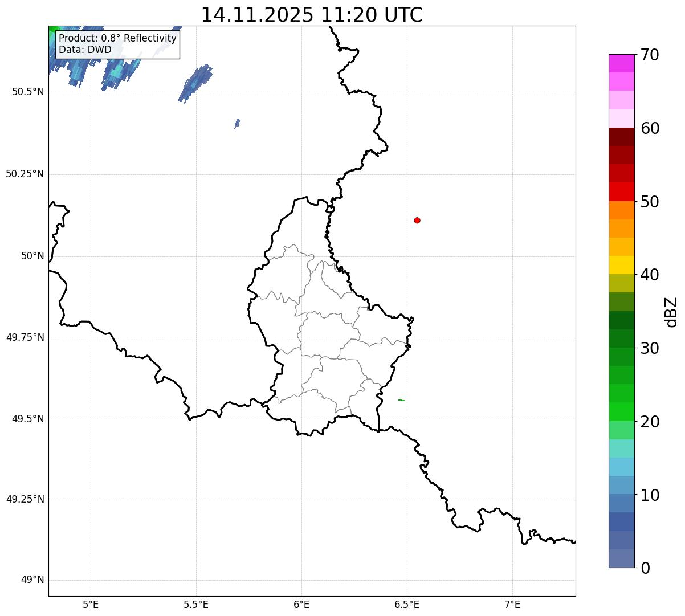The image size is (685, 616).
Task: Click the 50.5°N latitude label
Action: click(x=28, y=92)
